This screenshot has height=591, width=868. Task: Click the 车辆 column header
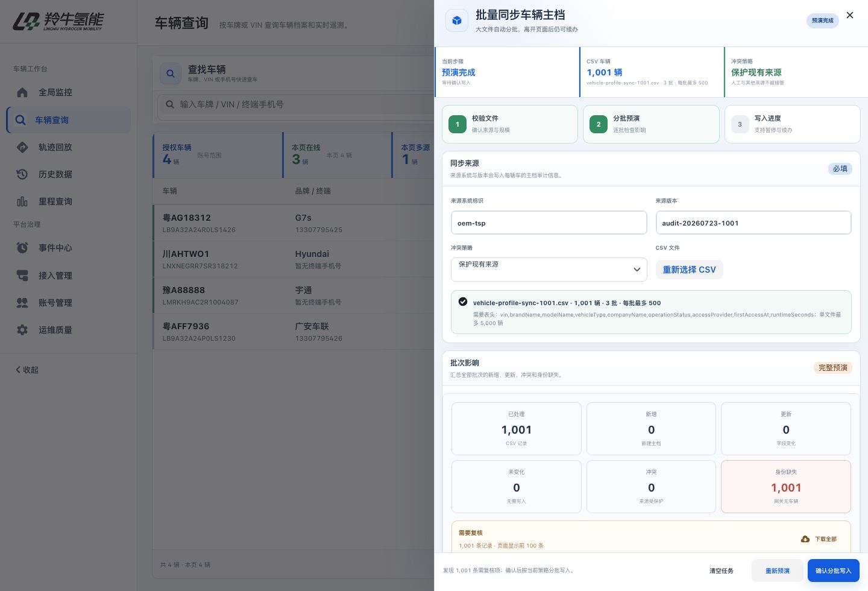[169, 191]
